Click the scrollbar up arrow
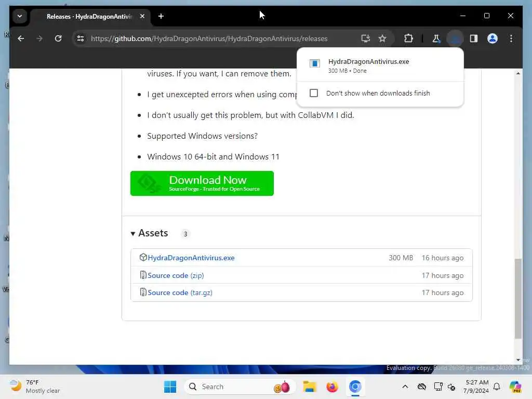Viewport: 532px width, 399px height. tap(518, 73)
